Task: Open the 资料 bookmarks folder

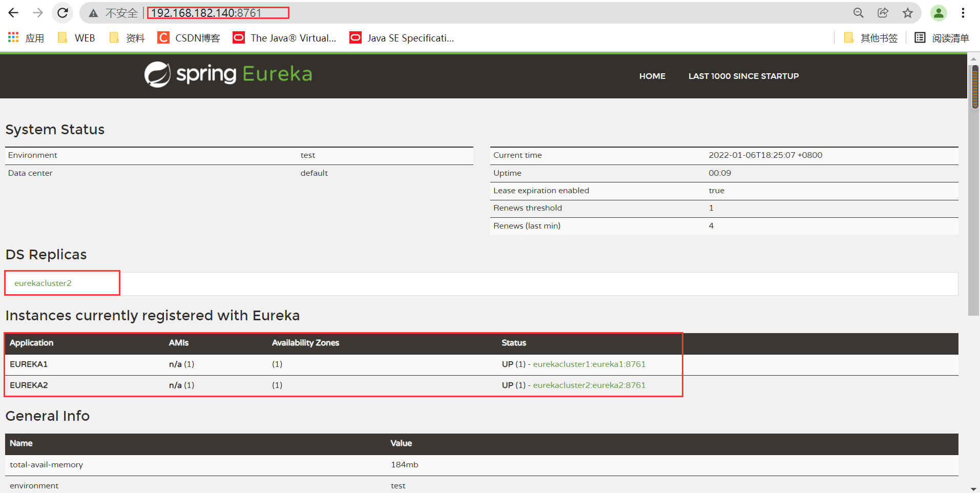Action: click(127, 38)
